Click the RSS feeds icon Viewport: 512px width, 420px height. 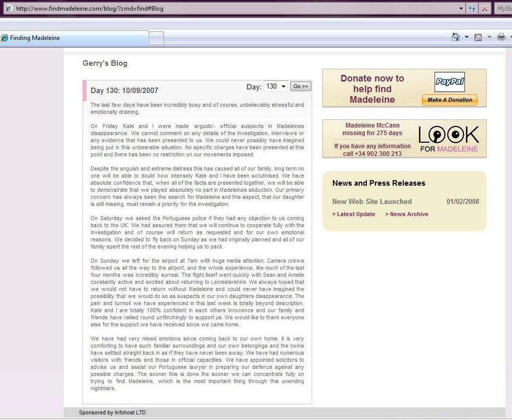click(x=478, y=37)
